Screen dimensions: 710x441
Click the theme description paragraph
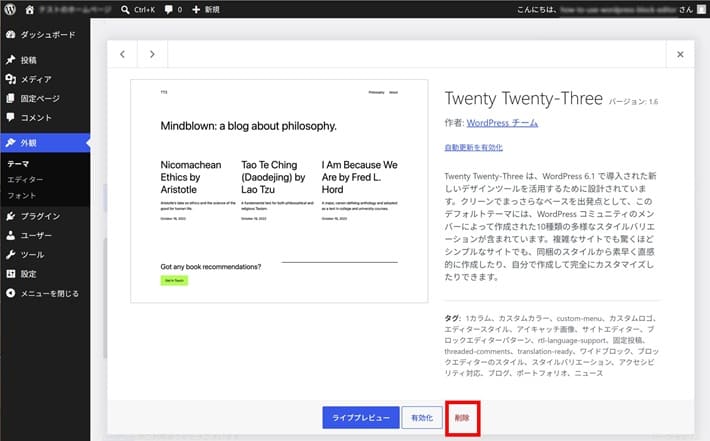pyautogui.click(x=550, y=226)
